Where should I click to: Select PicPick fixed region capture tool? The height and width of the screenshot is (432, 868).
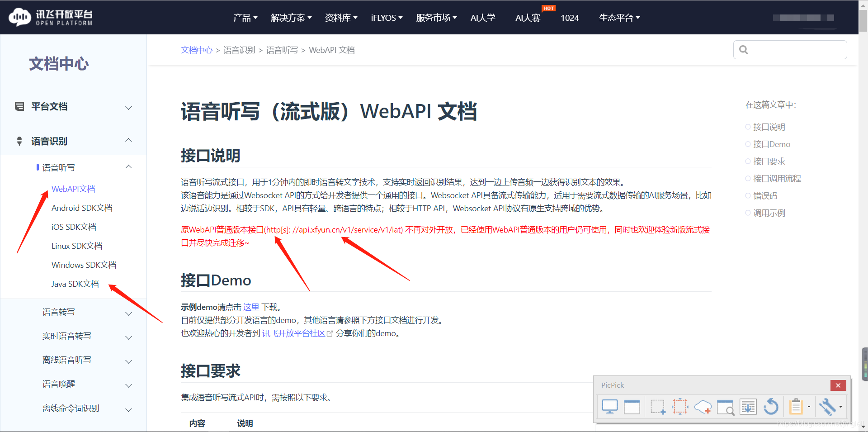[x=680, y=407]
